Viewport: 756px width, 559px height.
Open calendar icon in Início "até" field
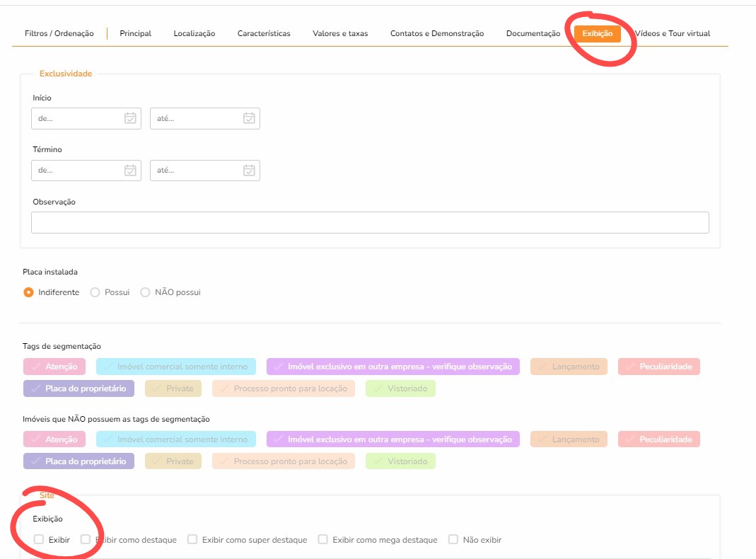click(x=249, y=118)
